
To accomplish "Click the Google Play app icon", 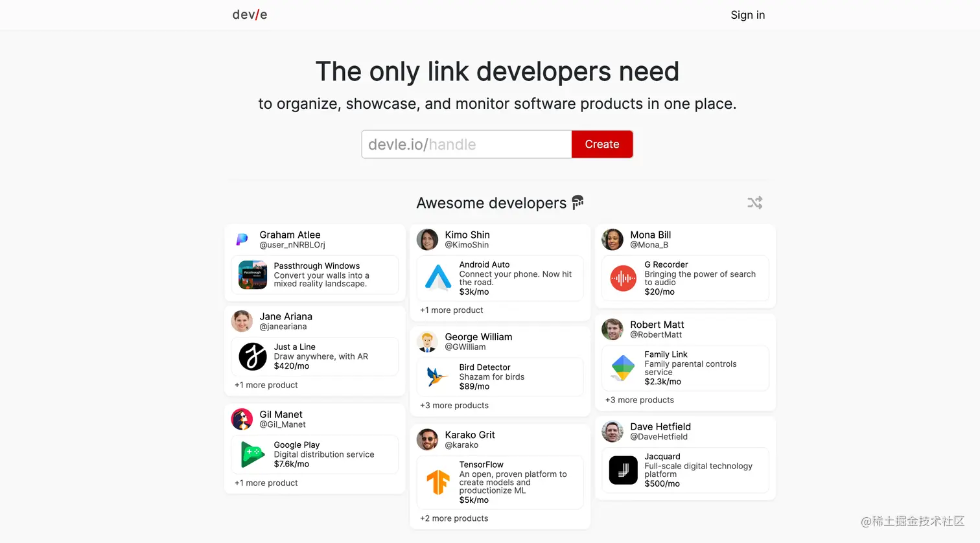I will tap(253, 454).
